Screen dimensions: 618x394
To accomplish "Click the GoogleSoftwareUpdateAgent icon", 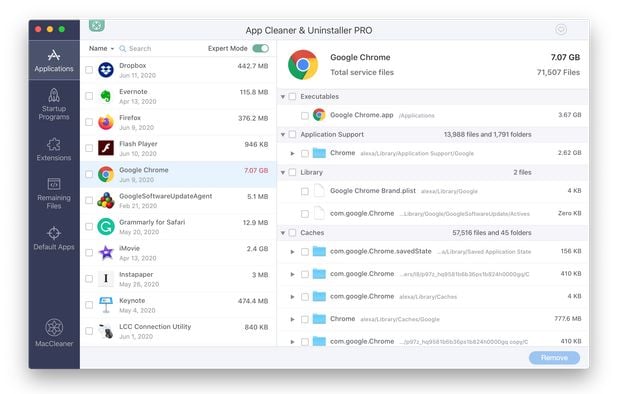I will click(106, 200).
